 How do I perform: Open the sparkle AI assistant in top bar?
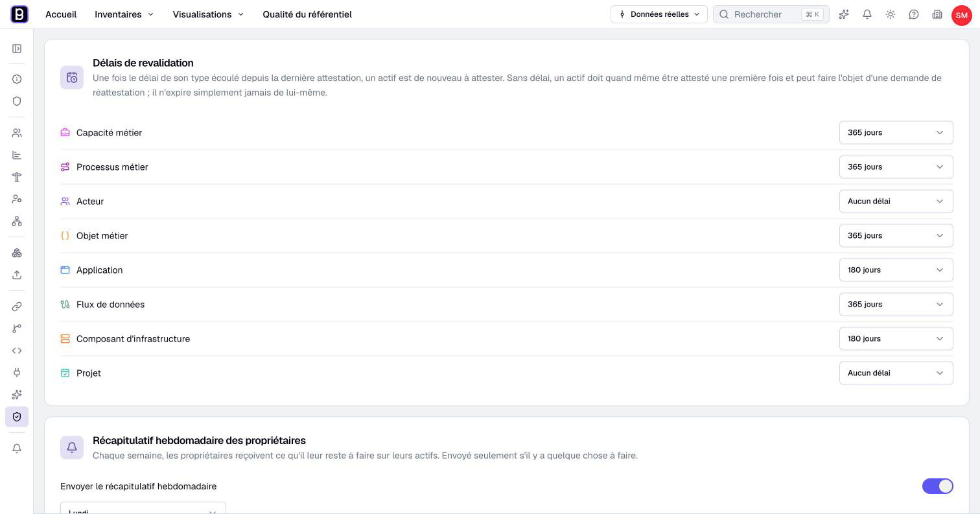point(844,14)
